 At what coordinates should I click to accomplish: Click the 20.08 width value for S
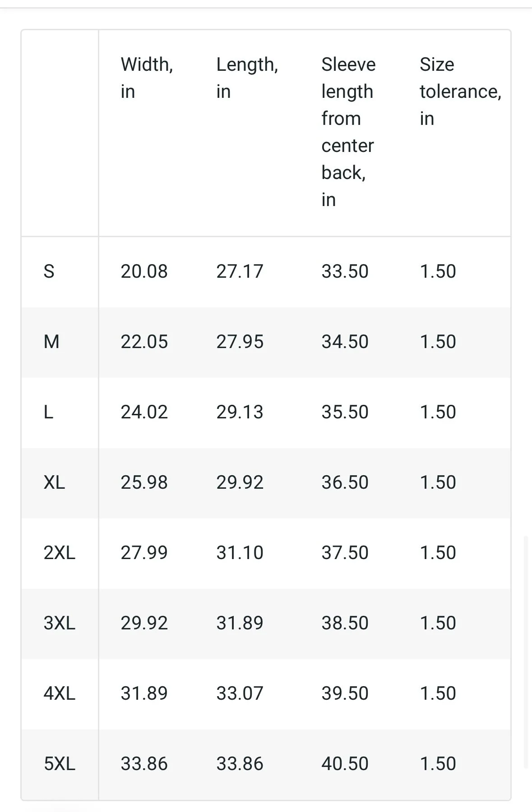coord(144,271)
